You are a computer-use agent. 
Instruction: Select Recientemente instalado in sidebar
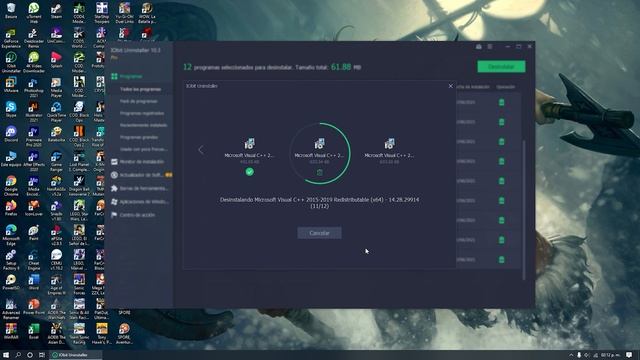click(x=143, y=125)
